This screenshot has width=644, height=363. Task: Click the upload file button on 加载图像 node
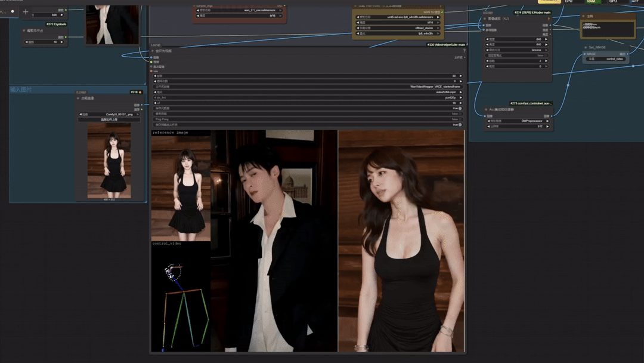(x=109, y=119)
